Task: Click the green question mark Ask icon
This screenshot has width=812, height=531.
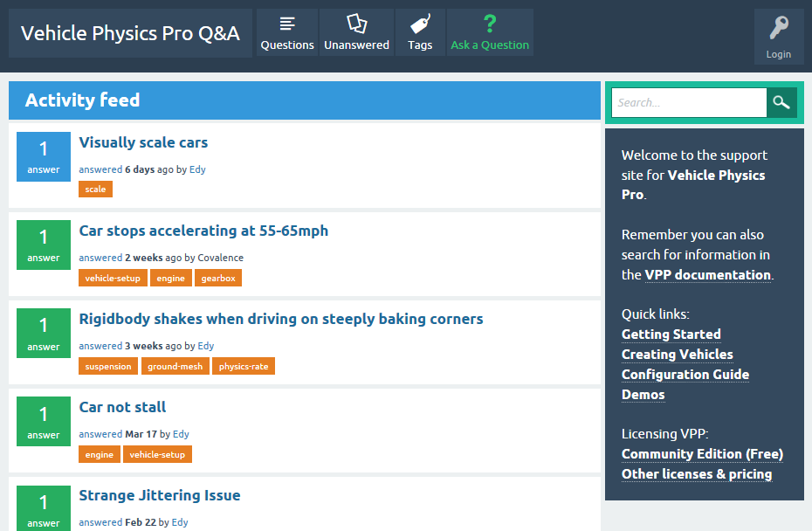Action: pyautogui.click(x=490, y=22)
